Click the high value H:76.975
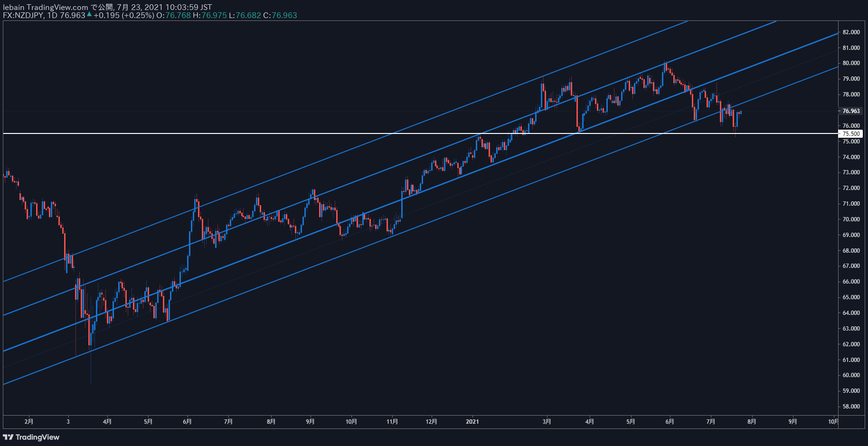The height and width of the screenshot is (446, 868). [209, 15]
